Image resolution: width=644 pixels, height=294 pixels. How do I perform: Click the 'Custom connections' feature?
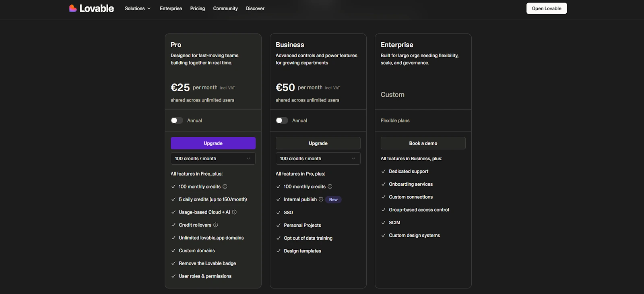pos(411,197)
